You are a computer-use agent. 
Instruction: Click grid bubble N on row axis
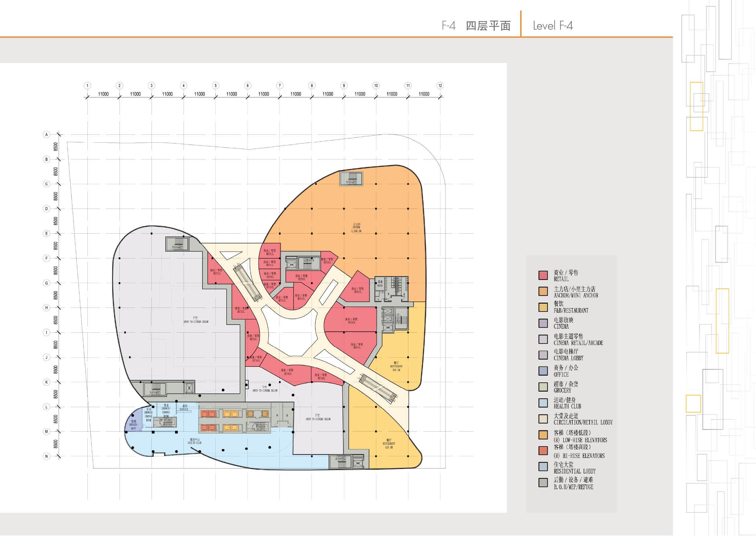click(46, 456)
